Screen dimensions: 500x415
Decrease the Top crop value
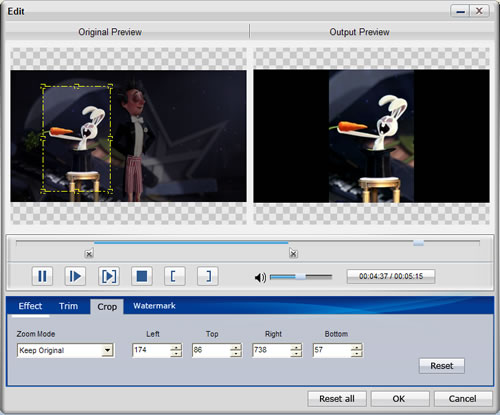(x=236, y=353)
